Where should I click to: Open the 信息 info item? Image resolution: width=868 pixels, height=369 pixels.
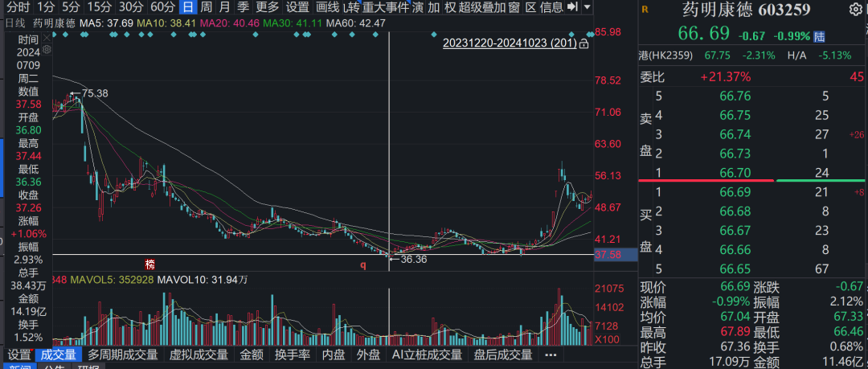click(x=551, y=6)
